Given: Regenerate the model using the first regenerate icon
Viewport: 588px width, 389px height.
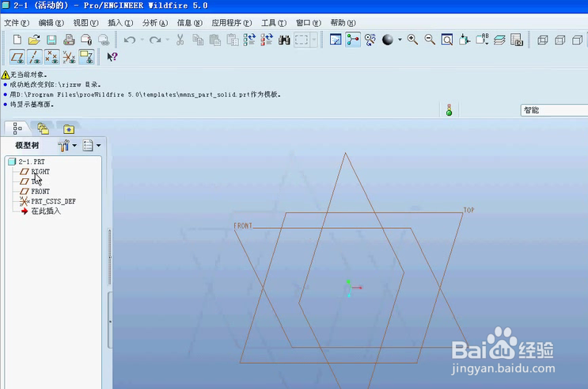Looking at the screenshot, I should [249, 40].
